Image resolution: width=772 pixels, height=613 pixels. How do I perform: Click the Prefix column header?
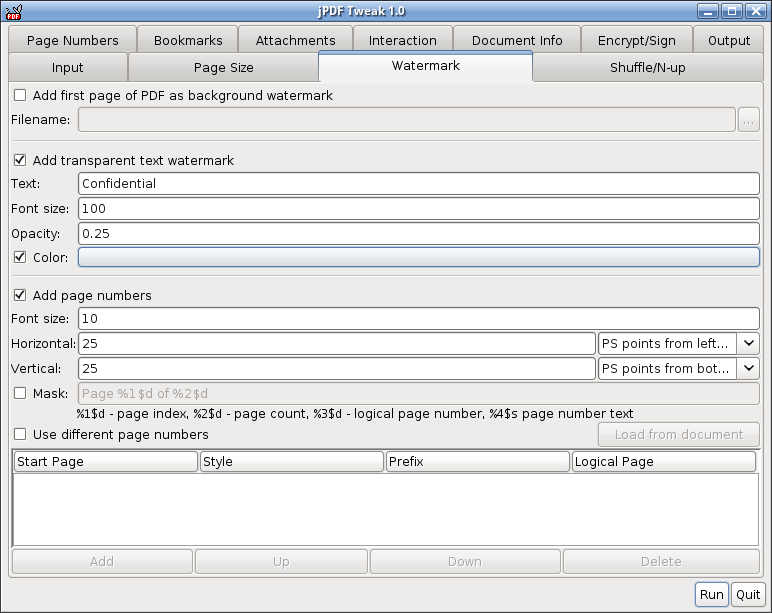[478, 461]
